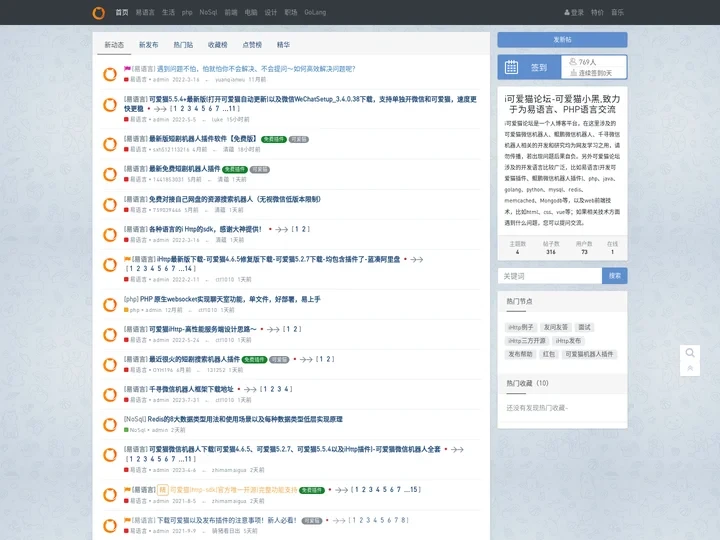The width and height of the screenshot is (720, 540).
Task: Open post 遇到问题不怕 如何高效解决问题
Action: (x=256, y=69)
